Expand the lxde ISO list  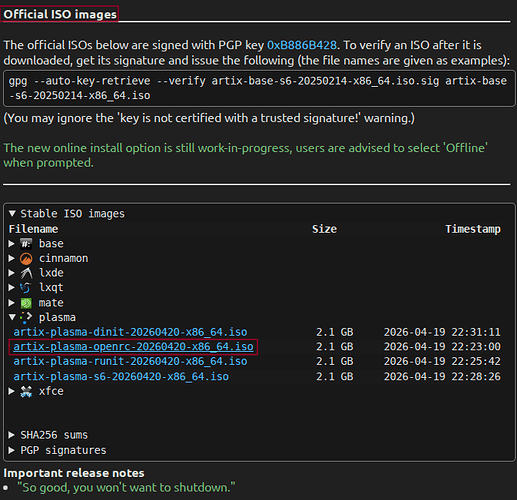12,273
